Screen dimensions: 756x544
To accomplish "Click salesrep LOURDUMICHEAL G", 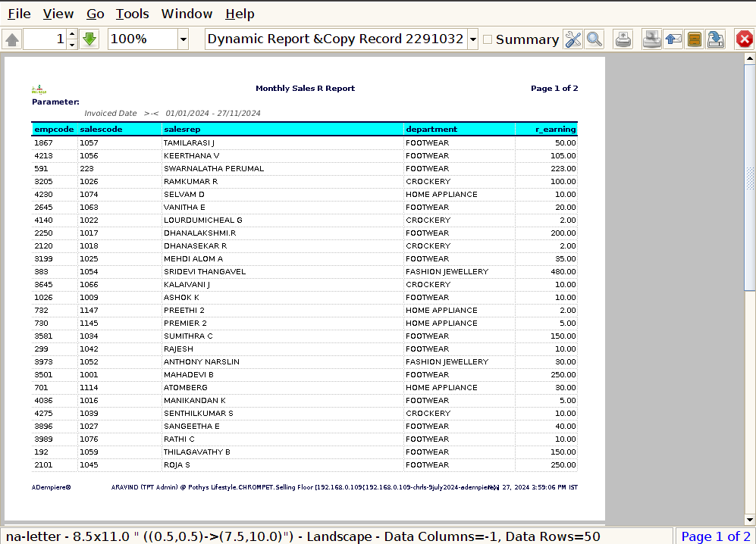I will point(203,220).
